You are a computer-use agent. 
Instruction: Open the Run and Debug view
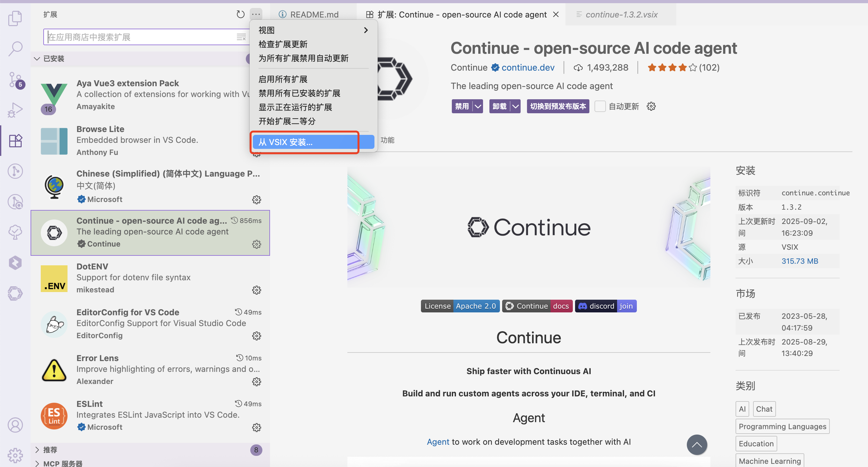pos(15,110)
